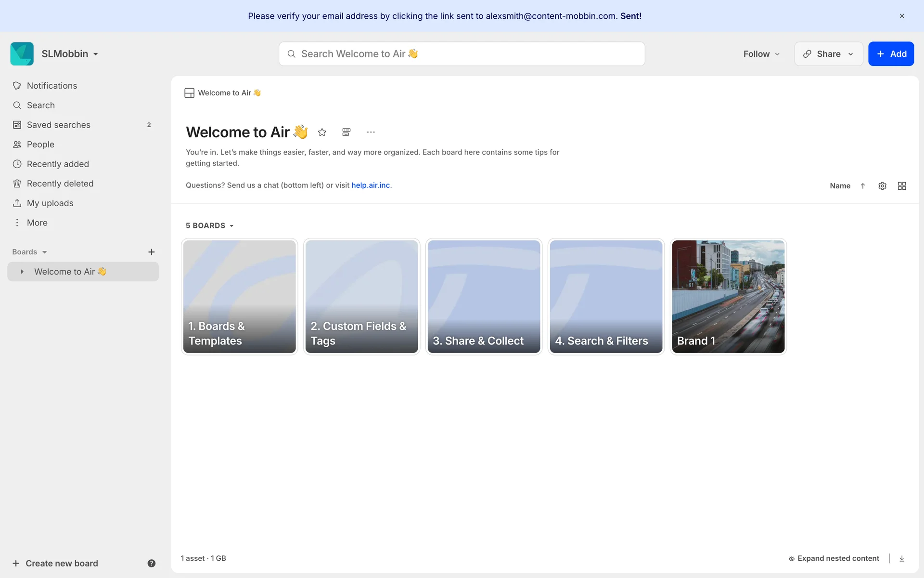The width and height of the screenshot is (924, 578).
Task: Visit the help.air.inc link
Action: [371, 185]
